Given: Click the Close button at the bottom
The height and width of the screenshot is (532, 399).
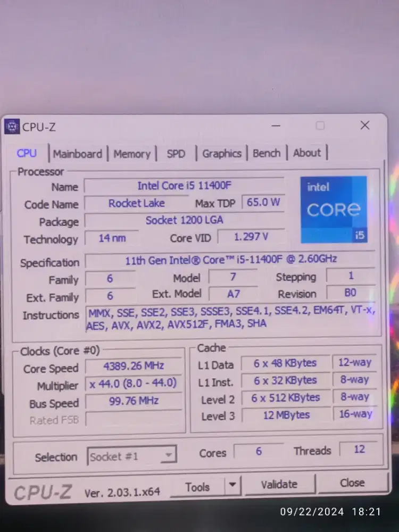Looking at the screenshot, I should [x=352, y=483].
